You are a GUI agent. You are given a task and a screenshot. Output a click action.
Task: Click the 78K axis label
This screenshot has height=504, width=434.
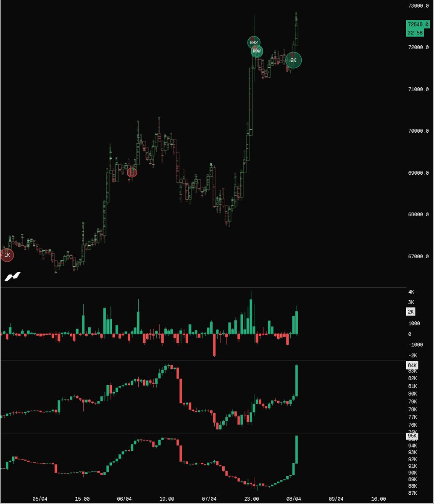coord(412,409)
